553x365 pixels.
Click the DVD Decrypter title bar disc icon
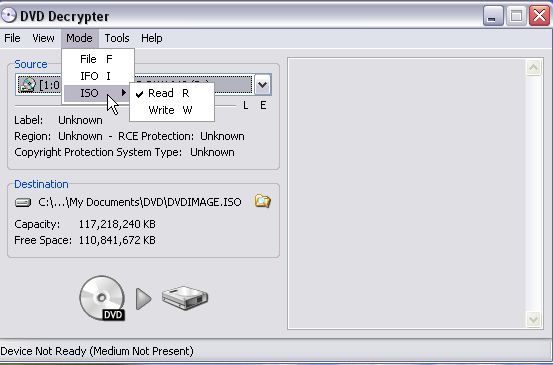point(9,15)
